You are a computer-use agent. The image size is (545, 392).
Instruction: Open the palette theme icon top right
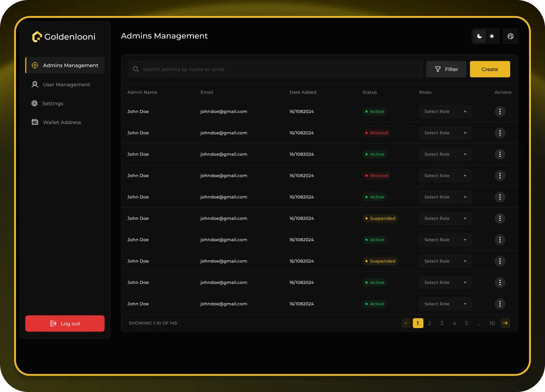510,36
